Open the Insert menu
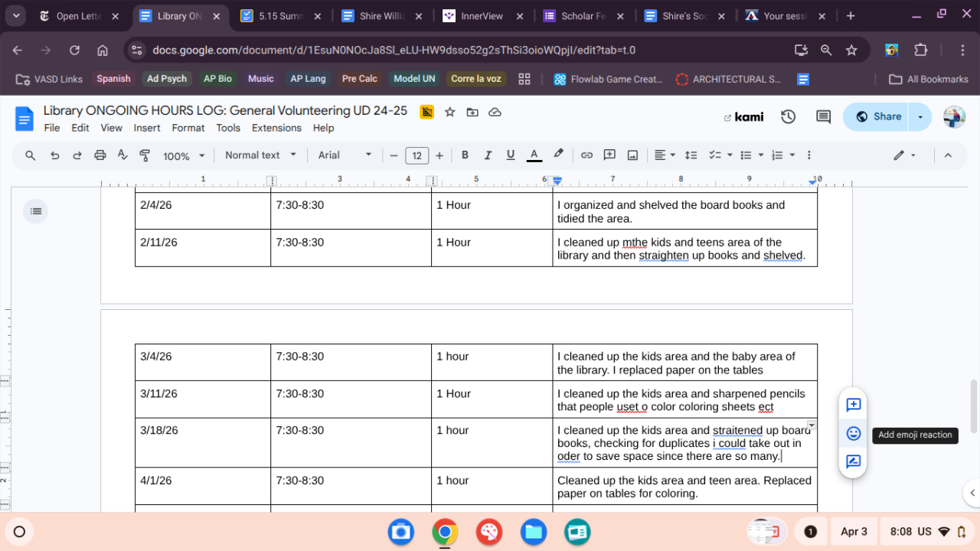Image resolution: width=980 pixels, height=551 pixels. click(x=147, y=128)
